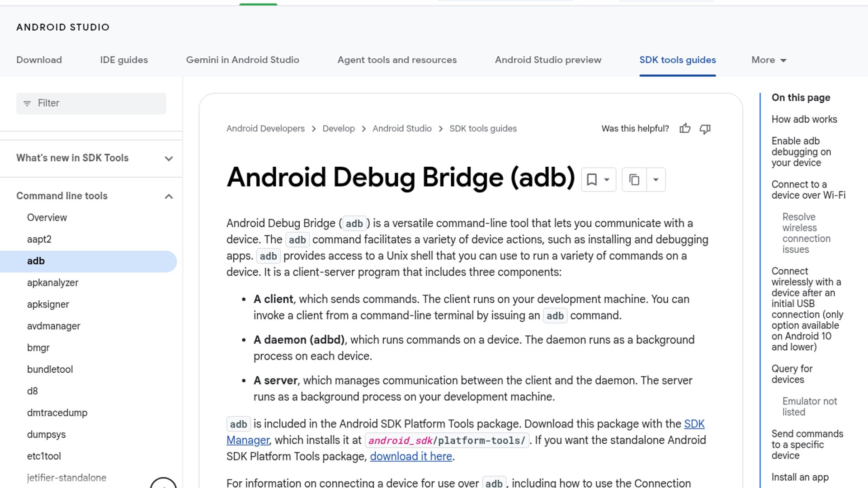Click the thumbs down icon
868x488 pixels.
point(705,129)
